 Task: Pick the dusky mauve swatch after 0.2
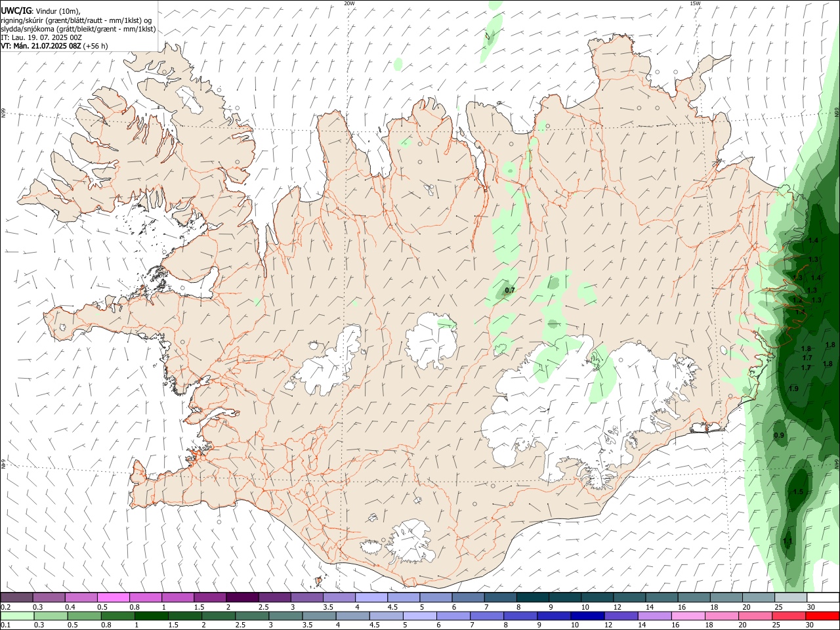pyautogui.click(x=16, y=598)
